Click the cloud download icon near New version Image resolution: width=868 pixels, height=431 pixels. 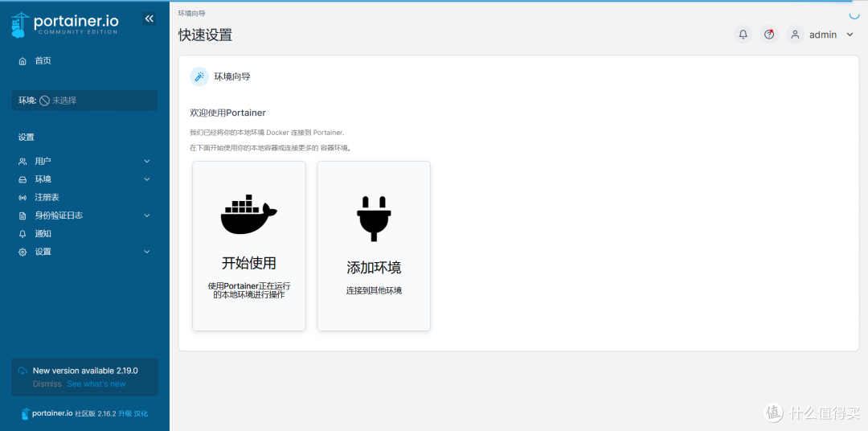(23, 371)
